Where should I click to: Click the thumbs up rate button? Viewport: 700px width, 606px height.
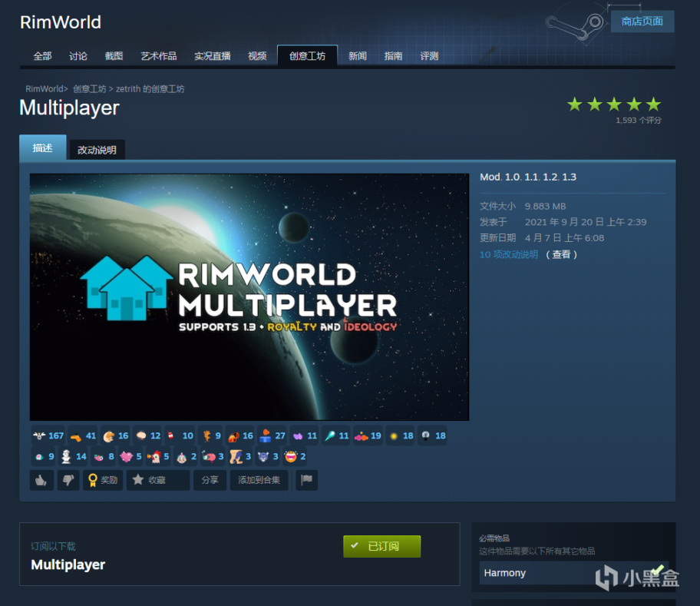[x=41, y=480]
